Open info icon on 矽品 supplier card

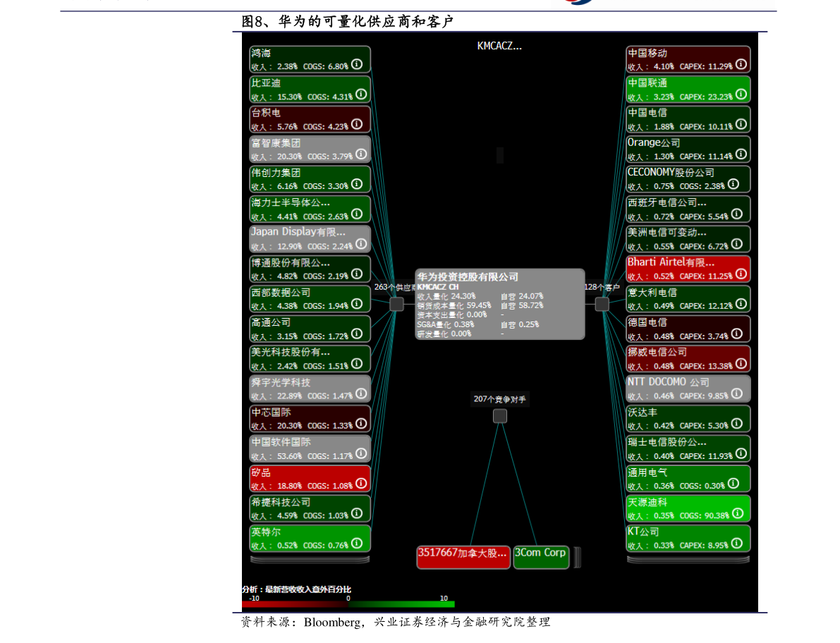click(x=361, y=483)
